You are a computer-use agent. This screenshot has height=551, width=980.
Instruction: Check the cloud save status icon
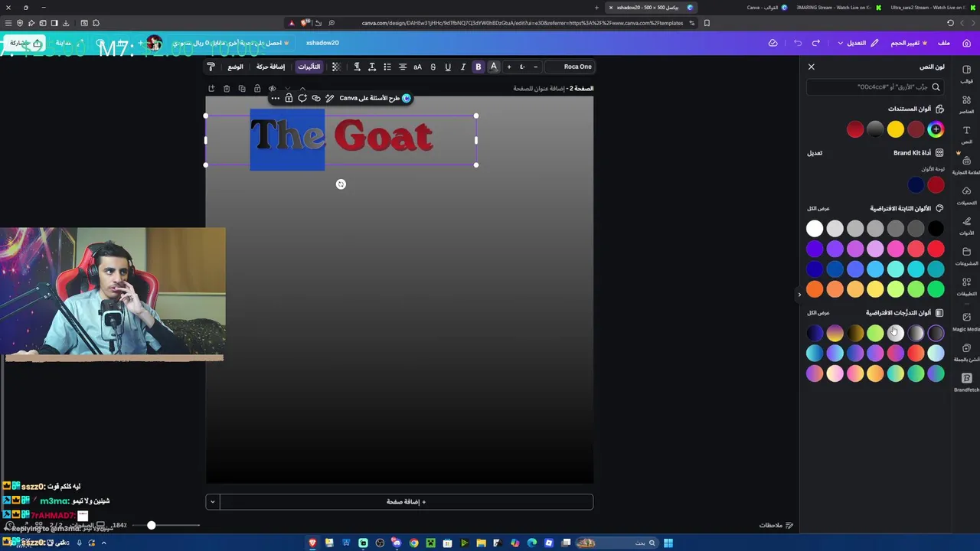773,43
